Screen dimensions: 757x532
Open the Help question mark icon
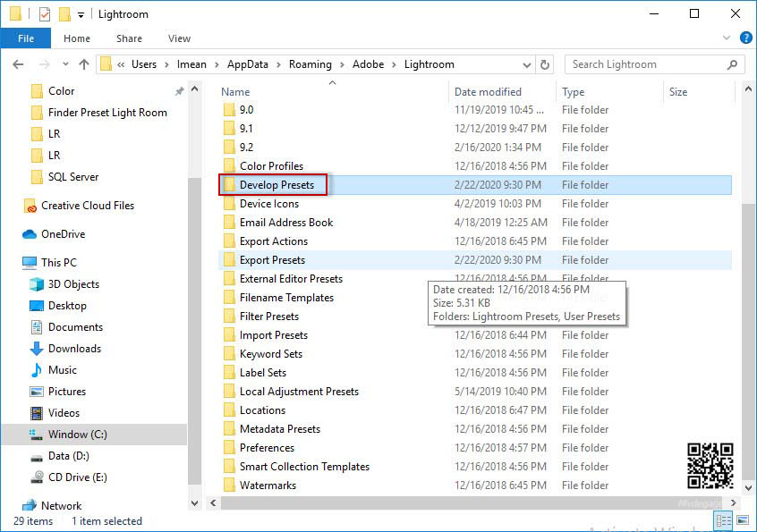(x=745, y=38)
